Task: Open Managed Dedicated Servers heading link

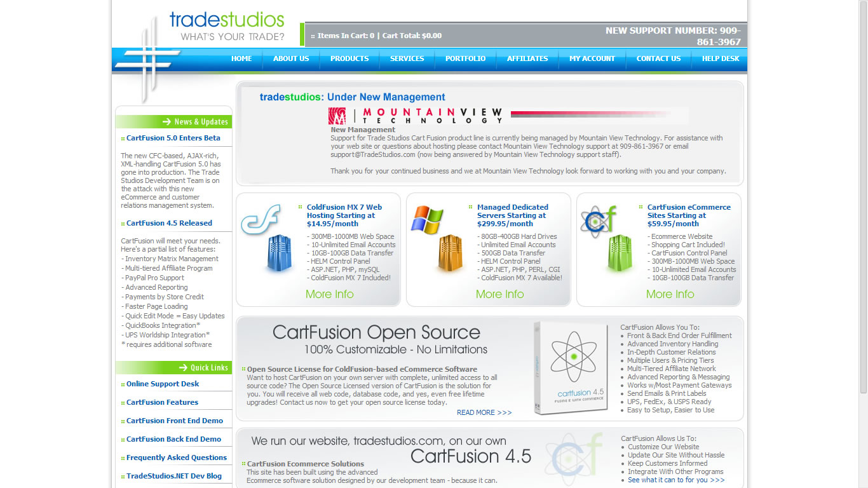Action: pyautogui.click(x=513, y=215)
